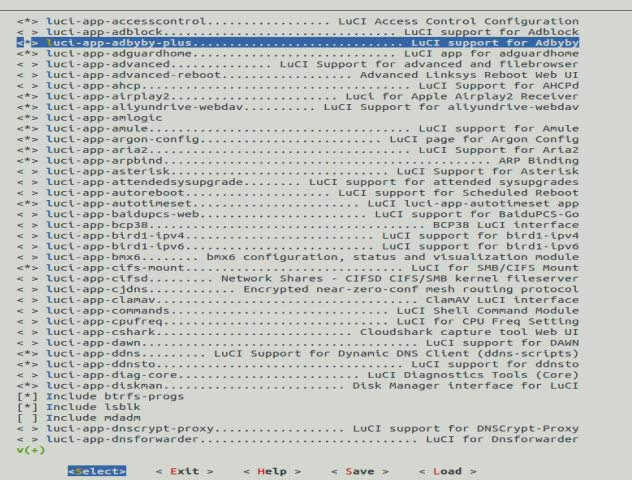Click 'LuCI Diagnostics Tools (Core)' description
The height and width of the screenshot is (480, 632).
pyautogui.click(x=473, y=375)
